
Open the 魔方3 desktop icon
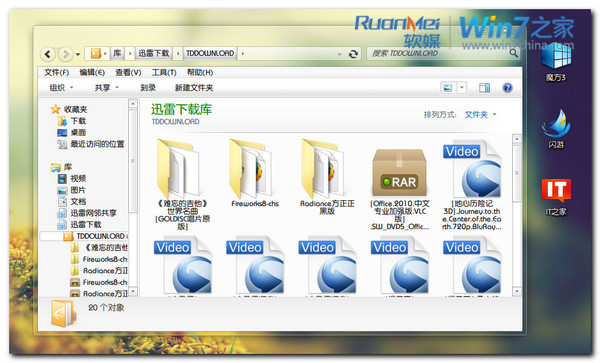pos(556,57)
